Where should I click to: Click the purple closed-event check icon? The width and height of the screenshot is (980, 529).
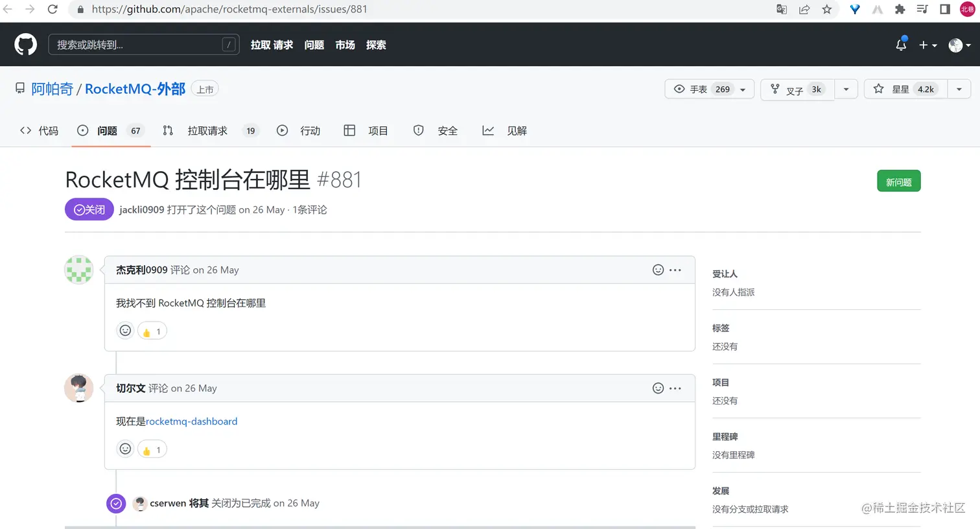click(116, 503)
